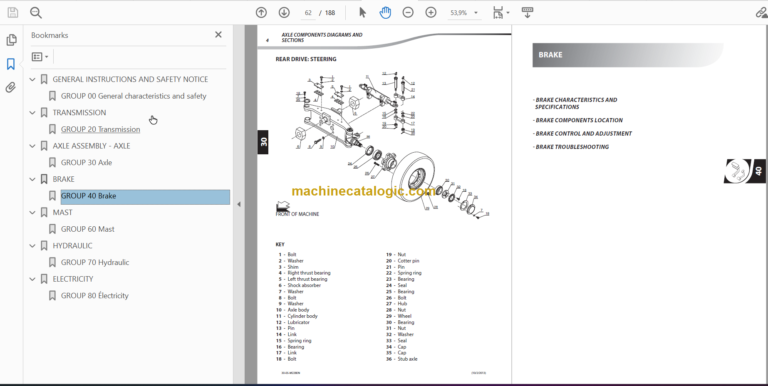Click BRAKE TROUBLESHOOTING text
Image resolution: width=768 pixels, height=386 pixels.
click(572, 146)
